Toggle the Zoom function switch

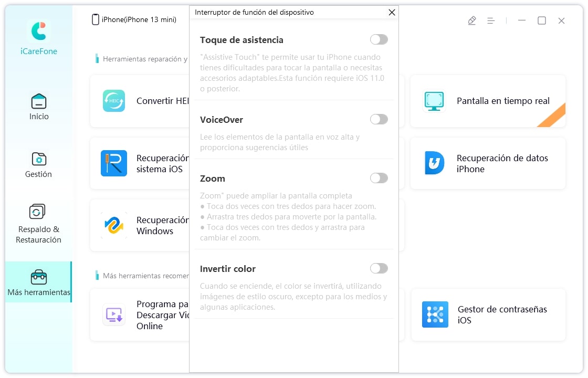pyautogui.click(x=379, y=178)
